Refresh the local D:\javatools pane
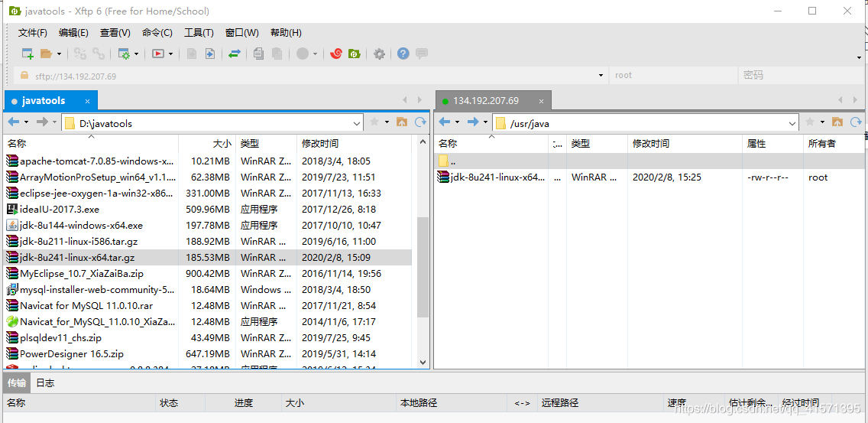 coord(421,122)
